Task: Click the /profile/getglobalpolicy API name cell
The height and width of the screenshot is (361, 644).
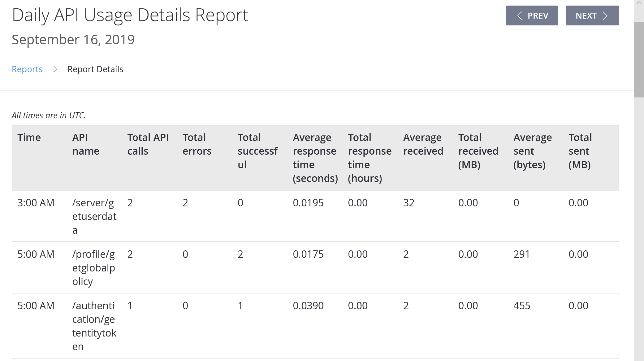Action: point(93,268)
